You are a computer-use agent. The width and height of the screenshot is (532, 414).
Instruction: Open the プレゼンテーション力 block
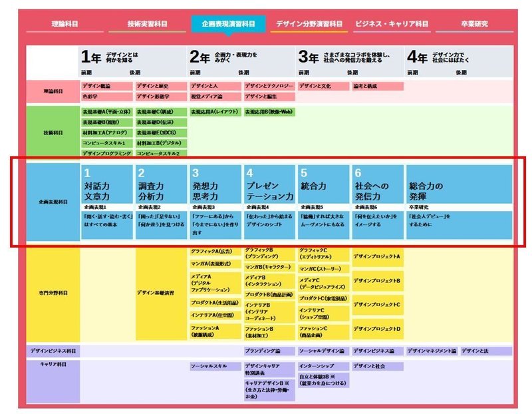click(269, 184)
